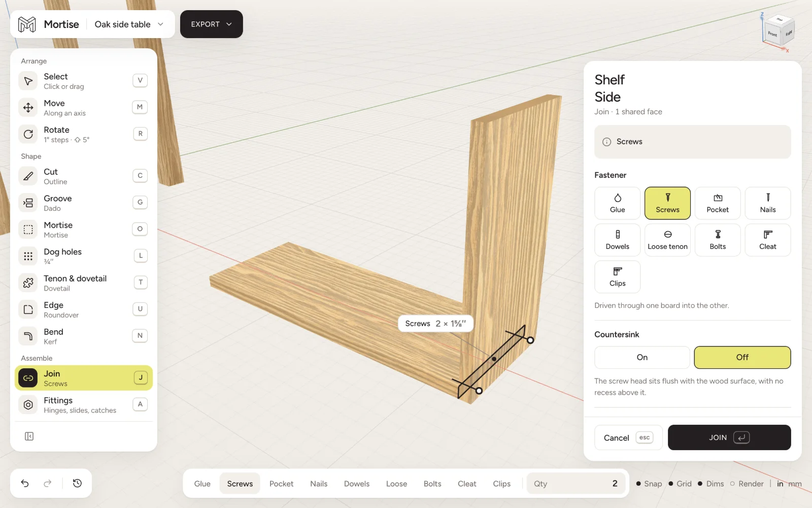This screenshot has width=812, height=508.
Task: Activate the Rotate tool icon
Action: tap(28, 134)
